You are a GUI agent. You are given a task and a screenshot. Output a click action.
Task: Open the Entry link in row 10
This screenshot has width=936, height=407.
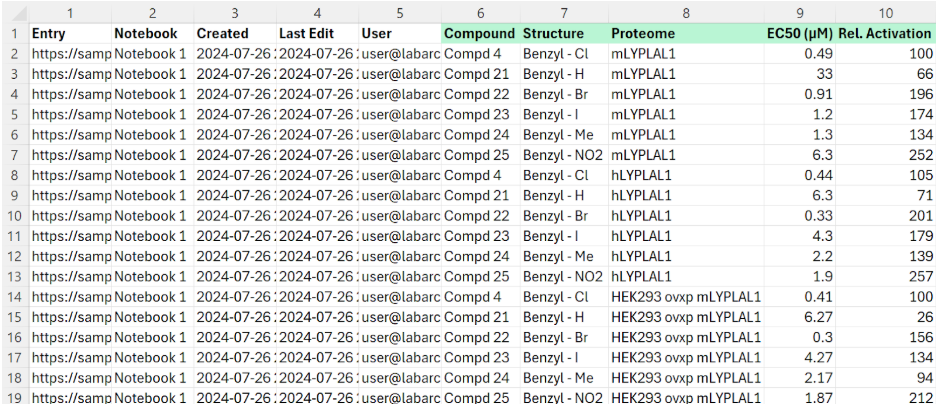[x=70, y=216]
